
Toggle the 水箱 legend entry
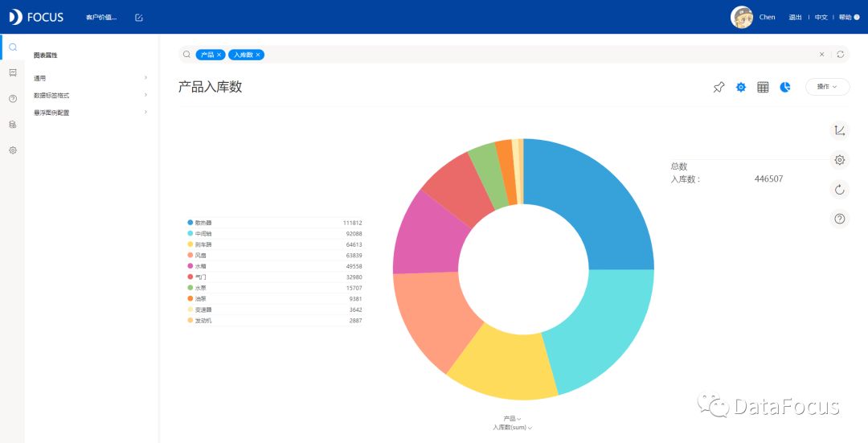(x=197, y=266)
